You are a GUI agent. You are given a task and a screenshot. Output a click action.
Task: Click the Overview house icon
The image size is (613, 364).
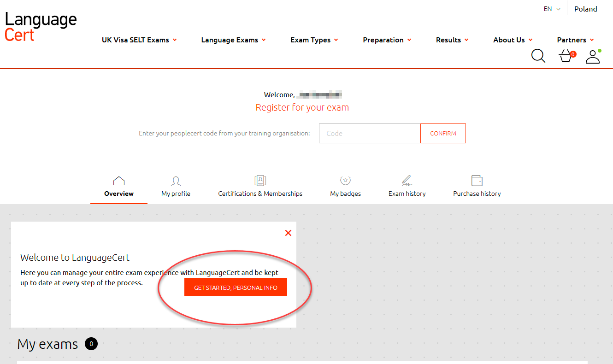point(119,181)
